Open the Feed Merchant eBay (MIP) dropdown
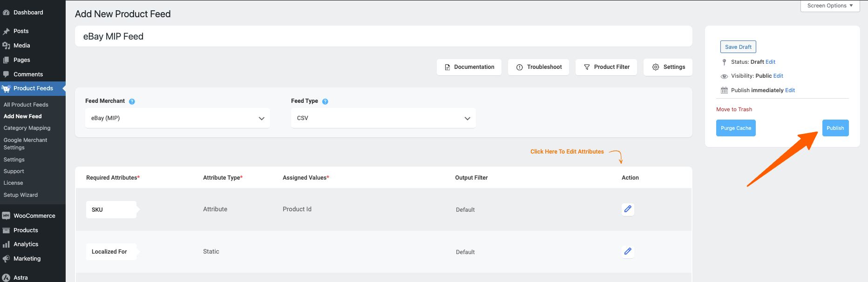Screen dimensions: 868x282 [x=177, y=118]
